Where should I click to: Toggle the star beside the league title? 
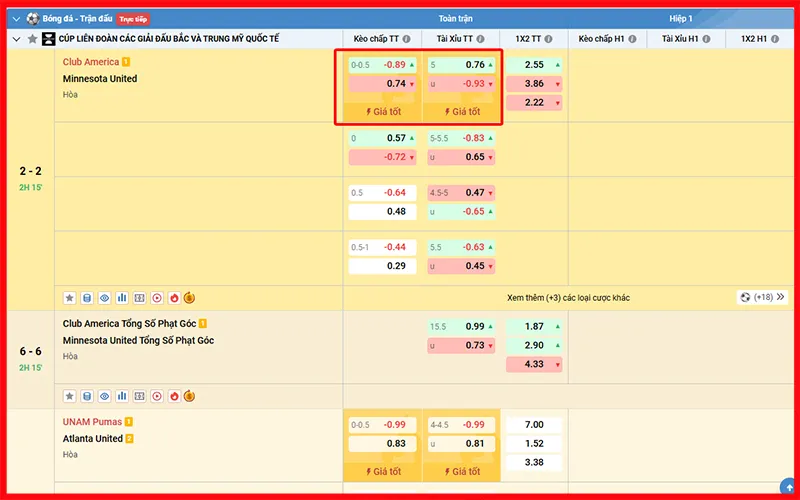[x=33, y=39]
